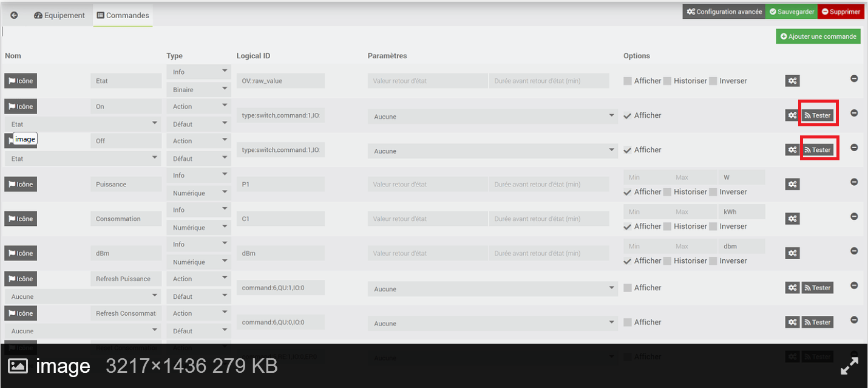Enable Historiser for the Etat command
Screen dimensions: 868x388
pos(667,81)
